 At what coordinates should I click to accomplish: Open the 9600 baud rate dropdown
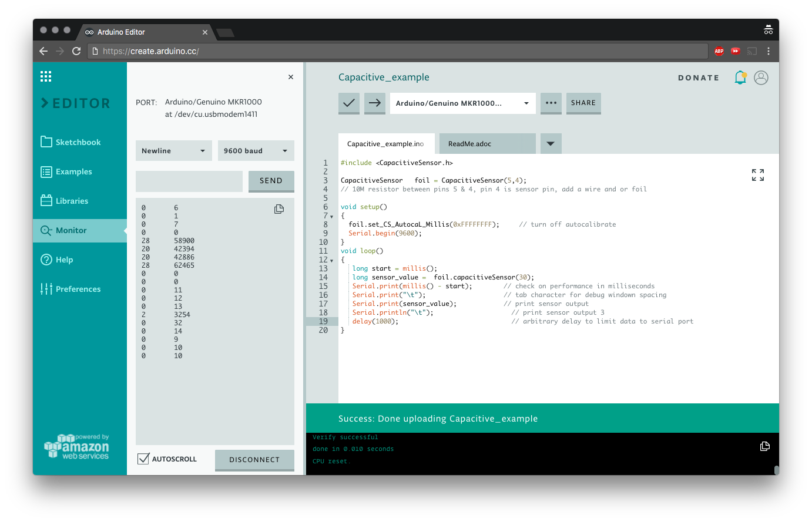coord(256,151)
